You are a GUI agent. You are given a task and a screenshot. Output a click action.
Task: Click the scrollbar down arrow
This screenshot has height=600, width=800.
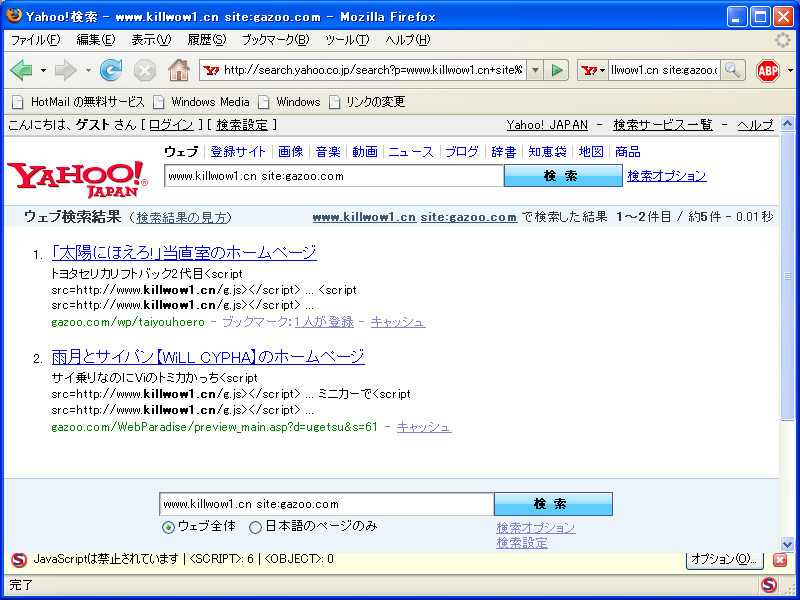(788, 544)
